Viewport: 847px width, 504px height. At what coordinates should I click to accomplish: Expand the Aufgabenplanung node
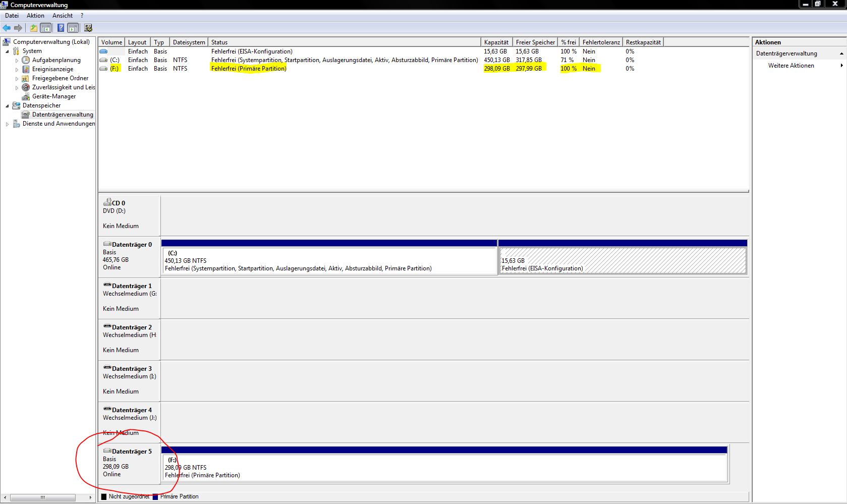pyautogui.click(x=17, y=61)
